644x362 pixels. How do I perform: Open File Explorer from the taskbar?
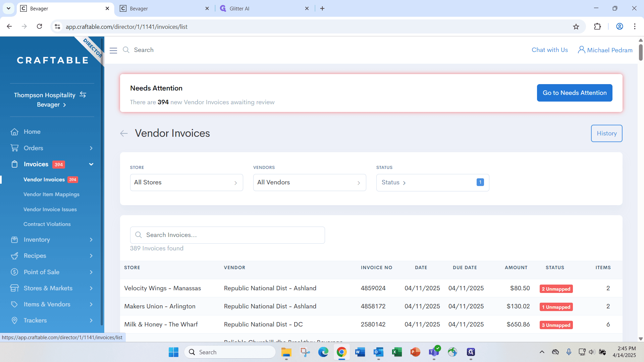pyautogui.click(x=286, y=352)
